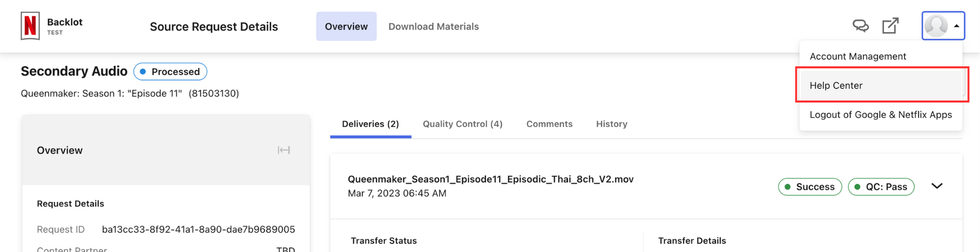Select the Deliveries (2) tab
The width and height of the screenshot is (980, 252).
tap(370, 124)
